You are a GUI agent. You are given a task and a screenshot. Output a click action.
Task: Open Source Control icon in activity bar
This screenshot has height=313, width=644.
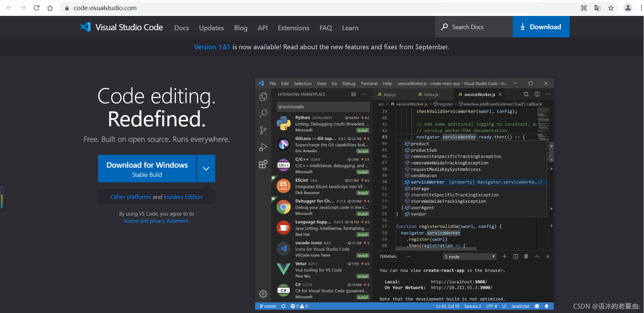pos(263,130)
